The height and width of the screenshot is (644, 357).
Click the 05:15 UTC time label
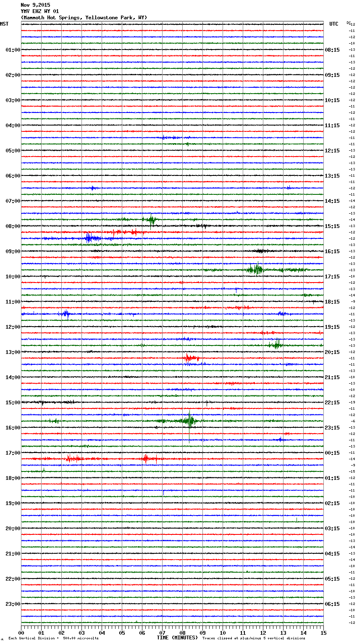[332, 579]
